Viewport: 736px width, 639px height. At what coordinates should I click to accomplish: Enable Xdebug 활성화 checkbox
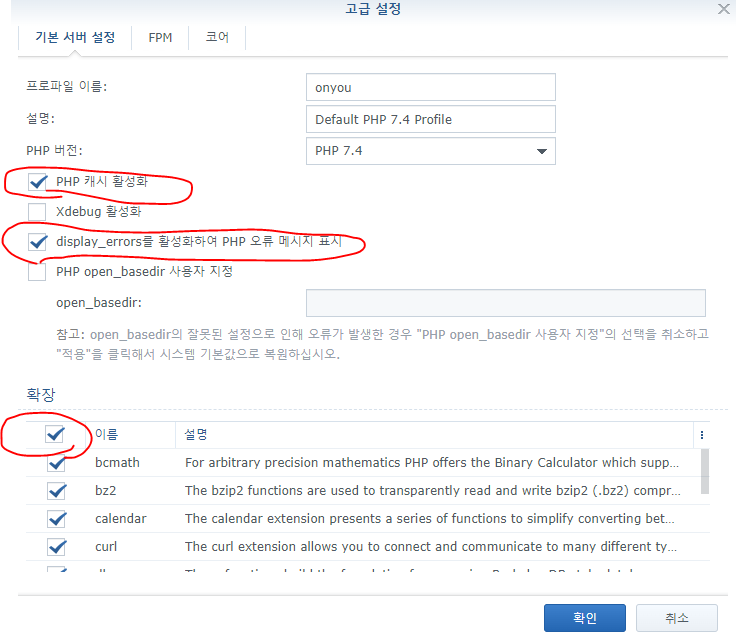37,212
